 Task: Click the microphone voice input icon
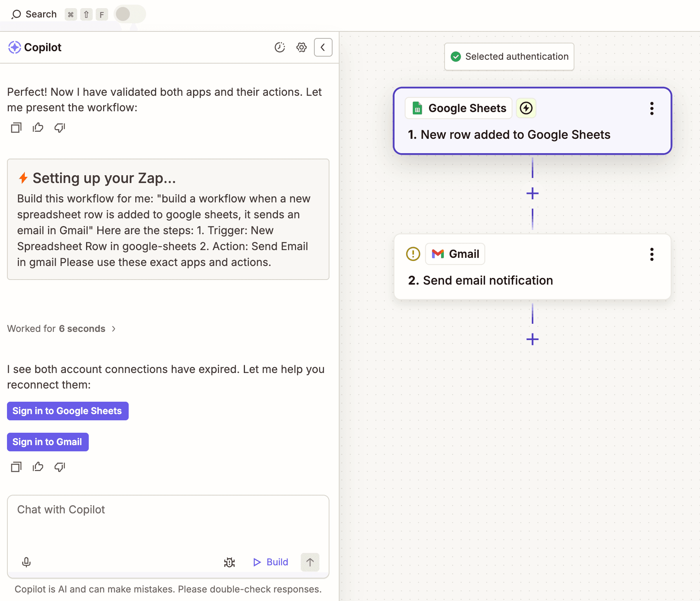tap(26, 562)
